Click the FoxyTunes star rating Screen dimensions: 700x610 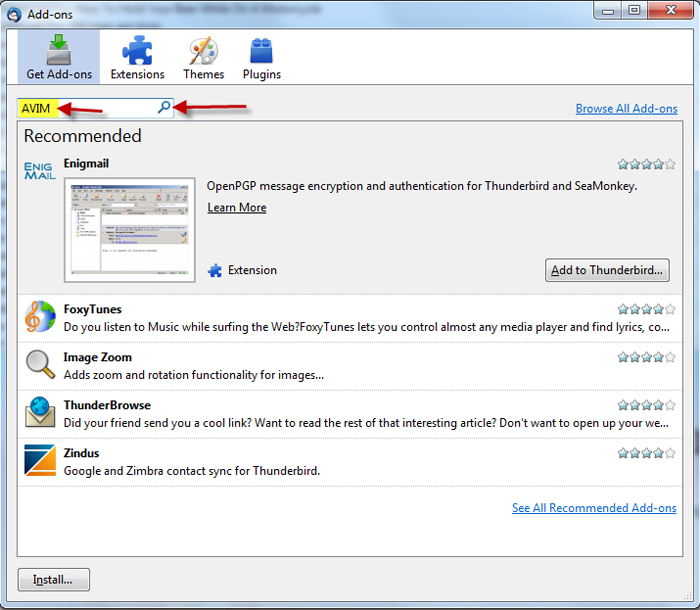(x=646, y=309)
